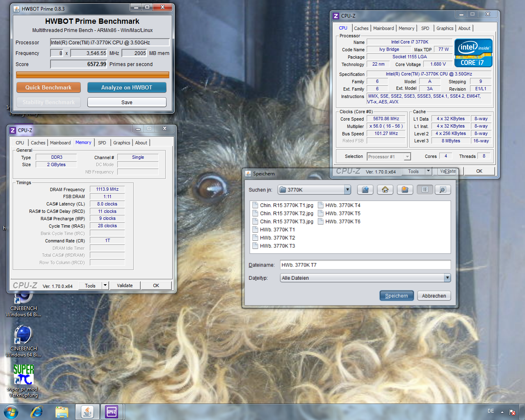Click Intel Core i7 logo in CPU-Z
525x420 pixels.
(473, 53)
